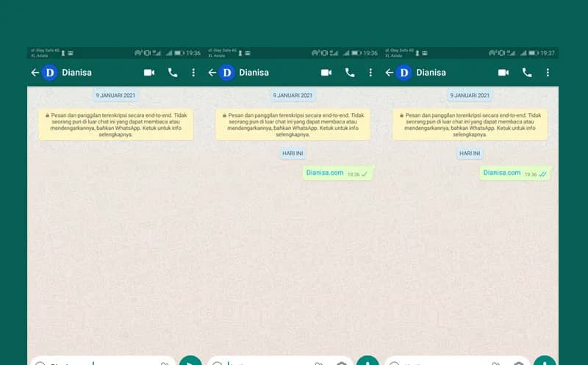The height and width of the screenshot is (365, 588).
Task: Open the three-dot menu in the middle chat
Action: tap(370, 73)
